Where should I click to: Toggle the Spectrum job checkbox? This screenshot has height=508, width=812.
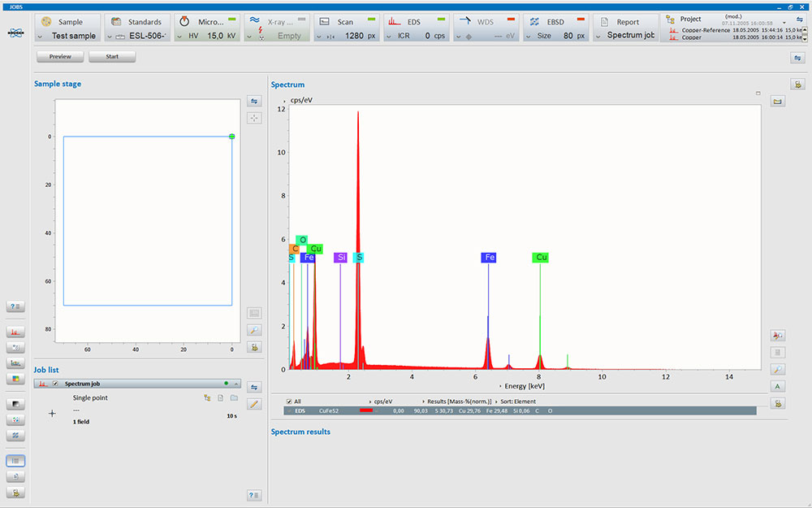pyautogui.click(x=55, y=384)
